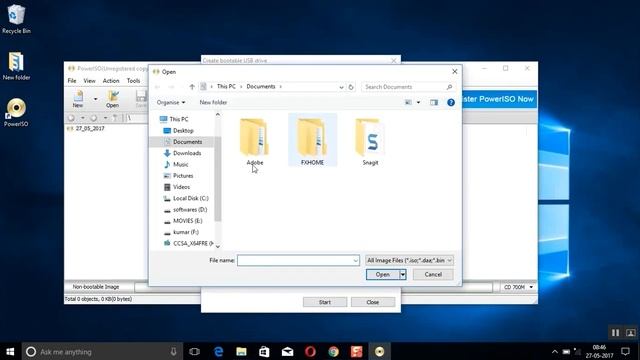Click Start in bootable USB window
Screen dimensions: 640x360
[x=325, y=302]
